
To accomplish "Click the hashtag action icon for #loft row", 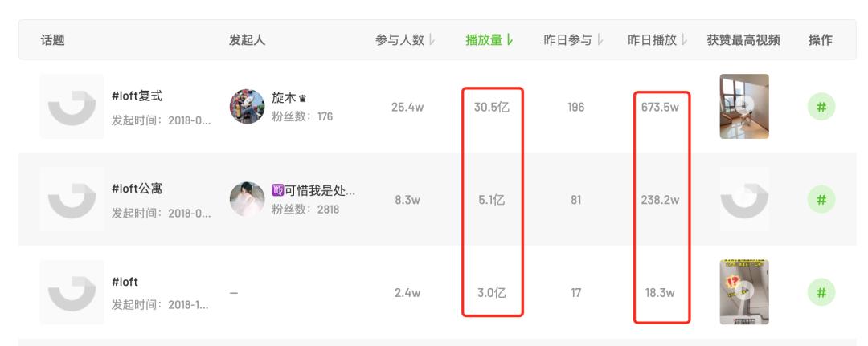I will point(821,292).
